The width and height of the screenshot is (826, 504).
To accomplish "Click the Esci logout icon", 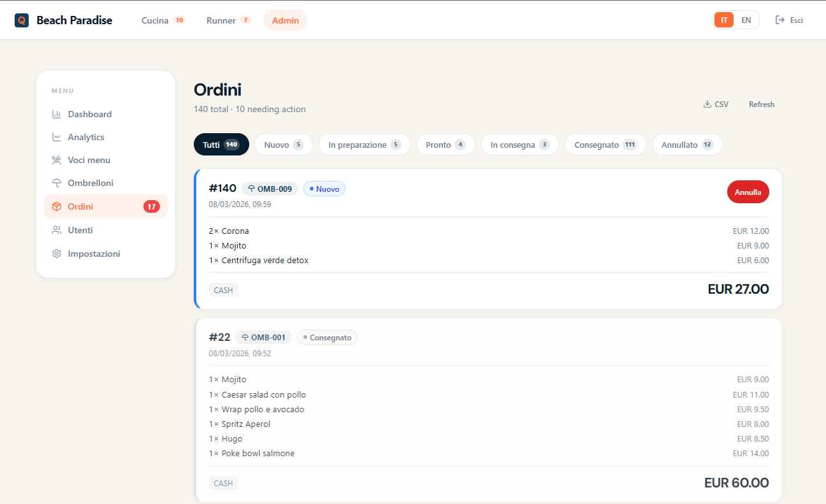I will click(779, 20).
